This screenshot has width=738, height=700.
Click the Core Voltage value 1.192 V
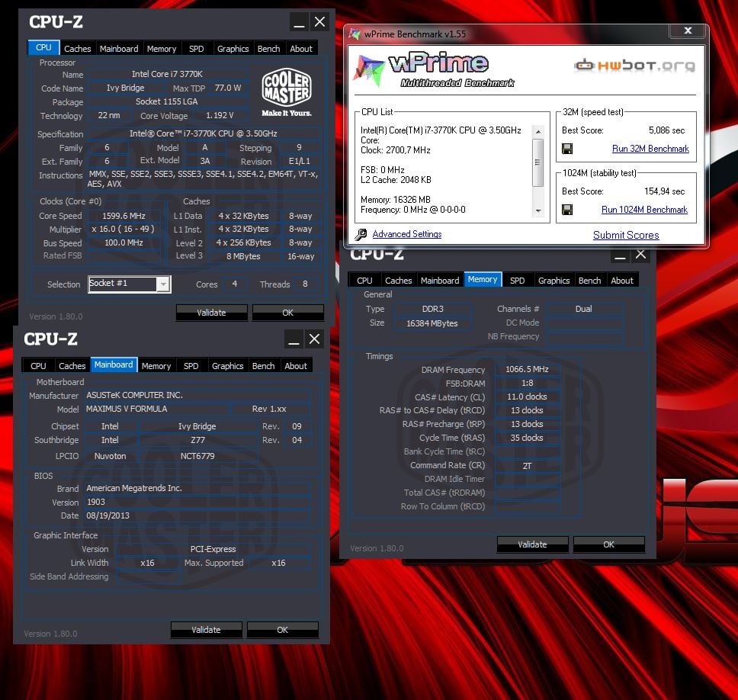tap(220, 115)
